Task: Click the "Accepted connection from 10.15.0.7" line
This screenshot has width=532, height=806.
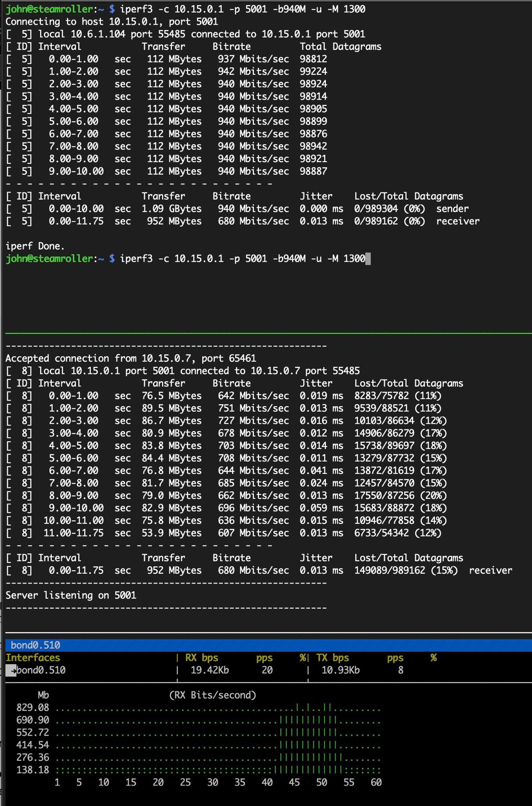Action: tap(131, 358)
